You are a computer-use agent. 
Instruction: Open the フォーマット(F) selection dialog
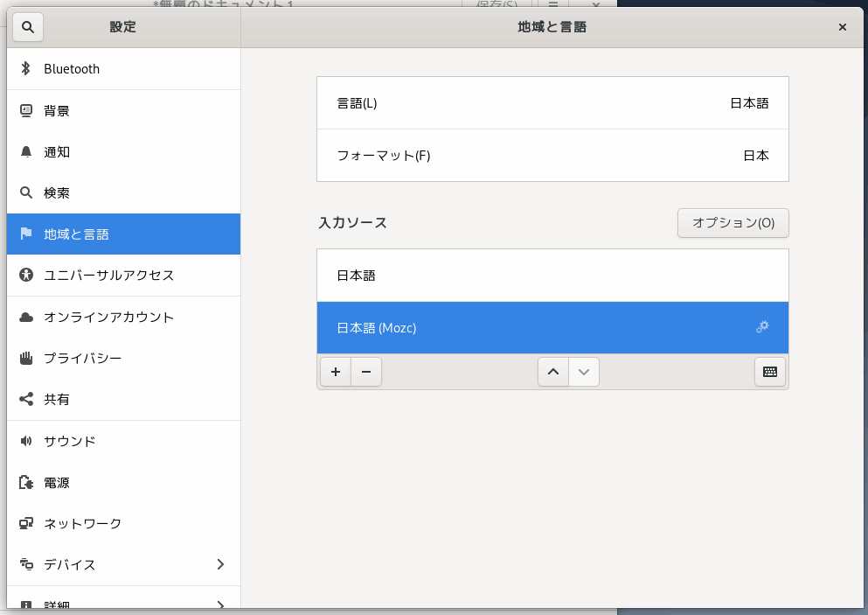pos(552,155)
